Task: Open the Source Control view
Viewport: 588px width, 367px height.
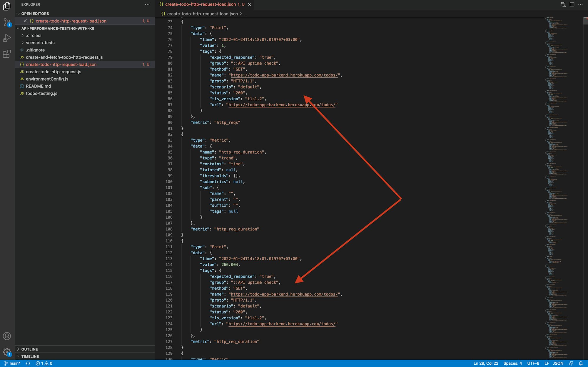Action: 7,22
